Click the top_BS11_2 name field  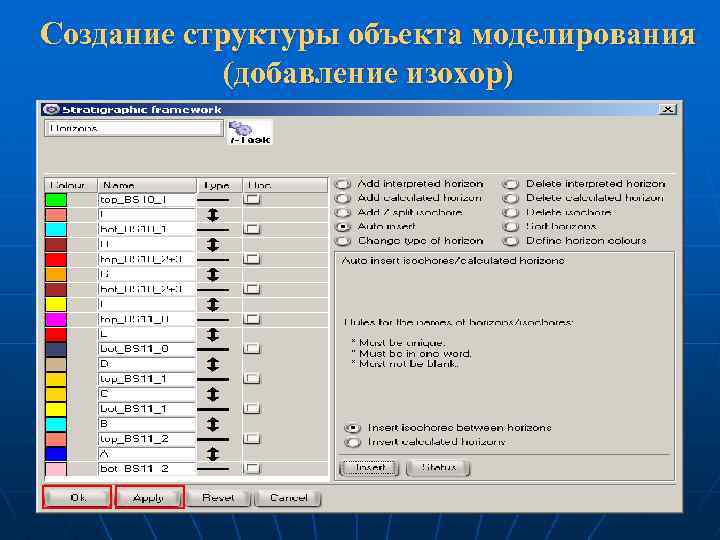point(146,439)
